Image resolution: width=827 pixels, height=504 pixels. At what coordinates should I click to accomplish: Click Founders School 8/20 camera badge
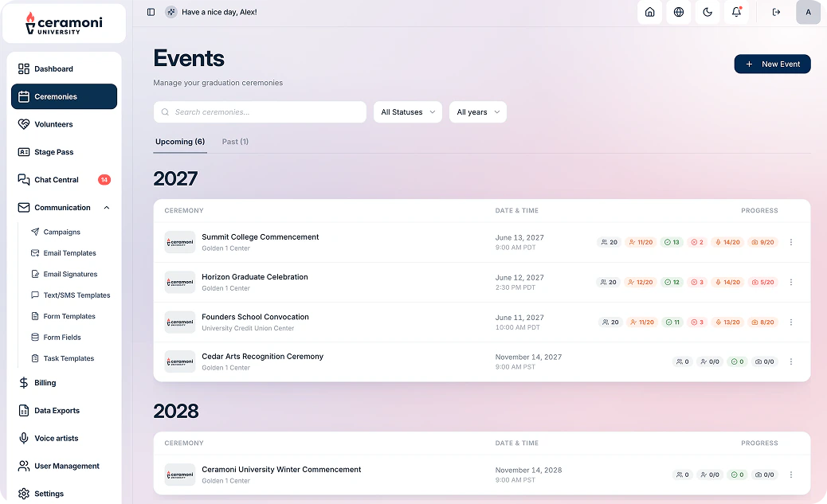point(762,322)
